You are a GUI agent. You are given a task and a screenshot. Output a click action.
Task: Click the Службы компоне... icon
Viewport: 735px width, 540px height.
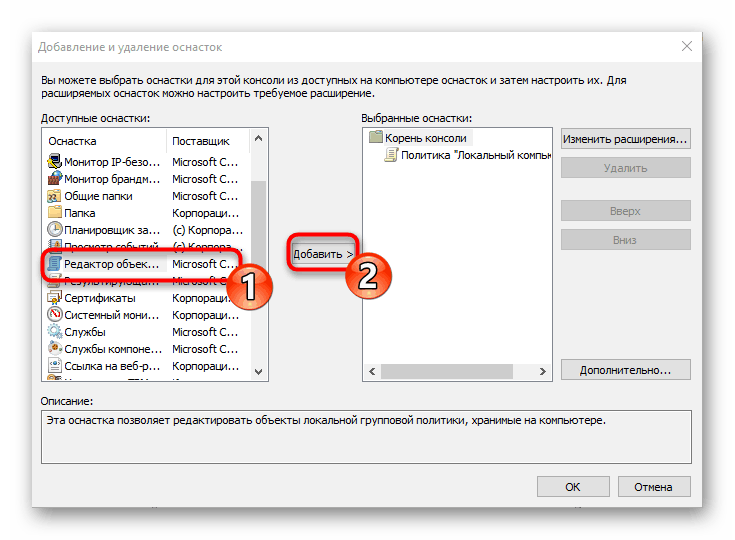pyautogui.click(x=55, y=349)
